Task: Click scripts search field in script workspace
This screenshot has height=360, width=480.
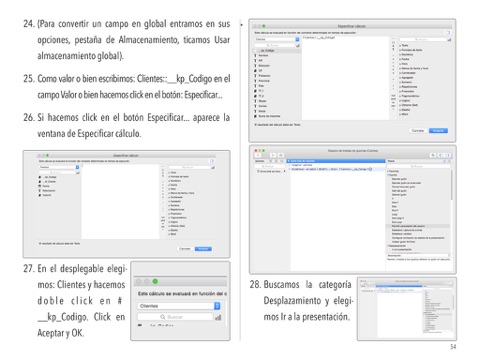Action: coord(270,166)
